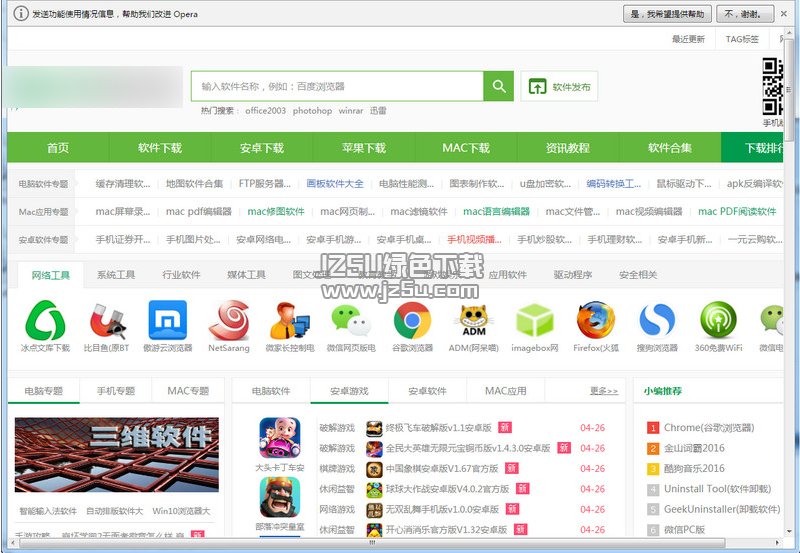Click the green search magnifier button
The height and width of the screenshot is (553, 800).
(x=498, y=86)
